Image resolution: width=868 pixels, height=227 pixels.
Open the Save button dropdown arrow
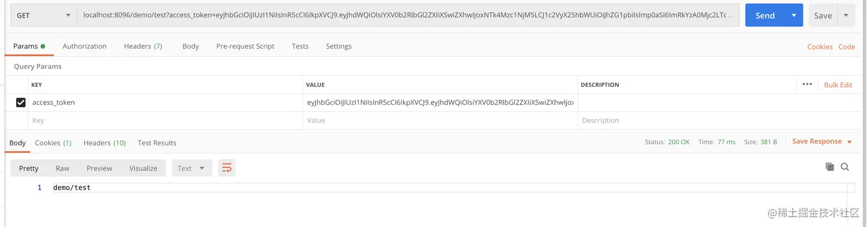(846, 16)
